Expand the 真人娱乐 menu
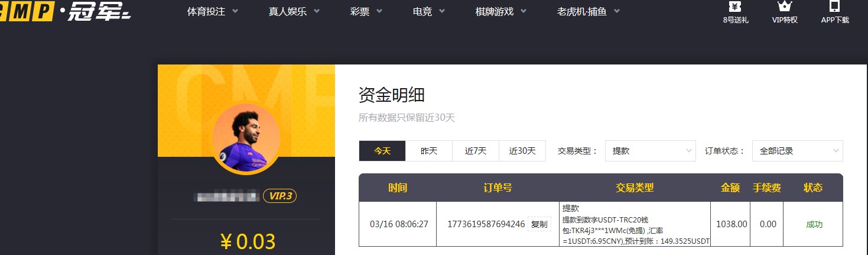This screenshot has width=868, height=255. coord(294,11)
